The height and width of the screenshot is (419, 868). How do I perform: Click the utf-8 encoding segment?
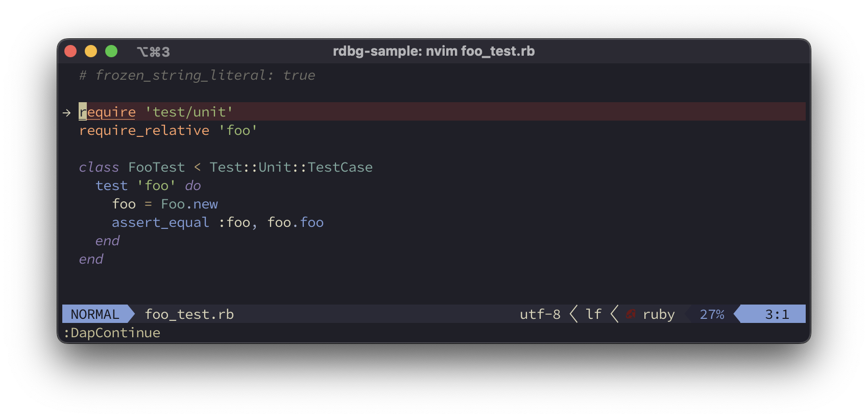(x=540, y=314)
